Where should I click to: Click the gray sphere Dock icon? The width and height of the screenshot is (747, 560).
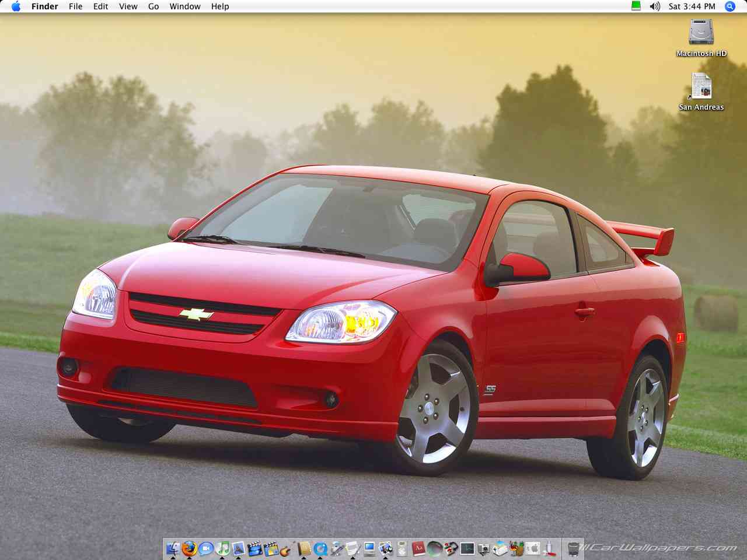pyautogui.click(x=434, y=548)
